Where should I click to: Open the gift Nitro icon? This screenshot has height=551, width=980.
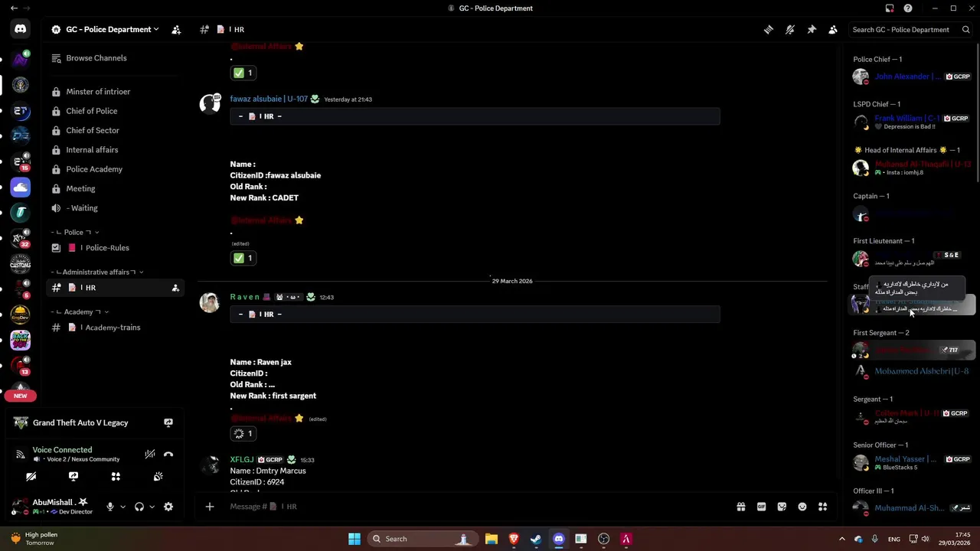[741, 507]
